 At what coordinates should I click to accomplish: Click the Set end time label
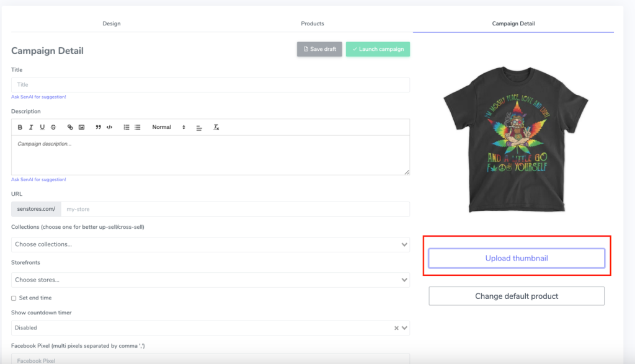click(x=35, y=298)
